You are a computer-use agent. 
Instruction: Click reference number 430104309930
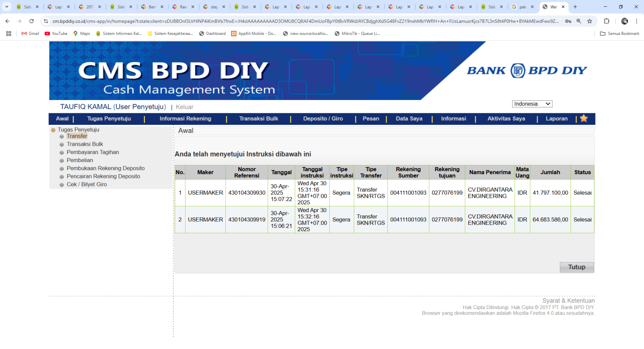point(247,193)
